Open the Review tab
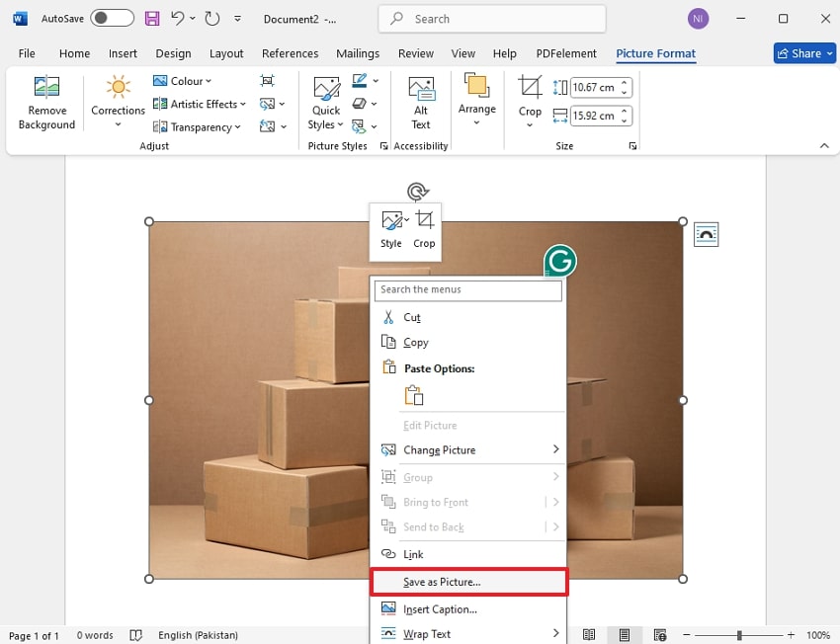Image resolution: width=840 pixels, height=644 pixels. 416,53
